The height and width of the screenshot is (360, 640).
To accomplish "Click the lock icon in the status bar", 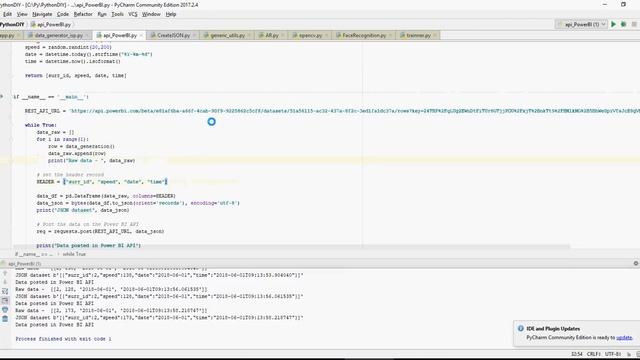I will [629, 354].
